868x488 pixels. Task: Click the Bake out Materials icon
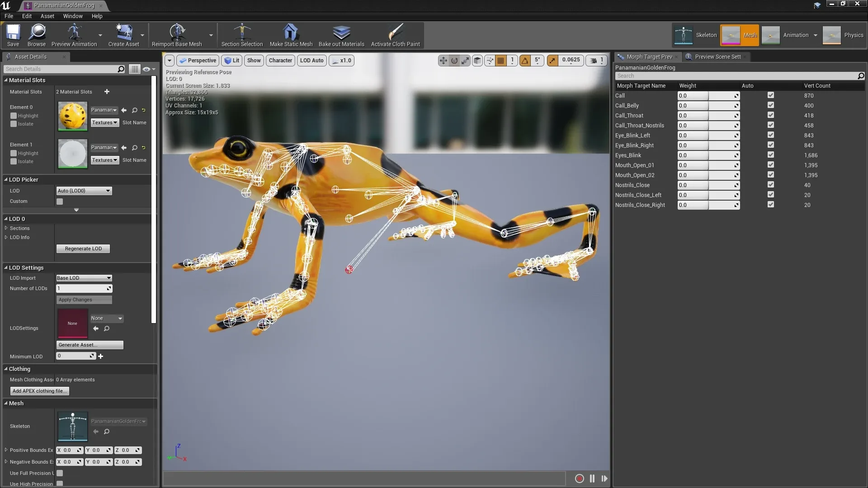click(341, 35)
